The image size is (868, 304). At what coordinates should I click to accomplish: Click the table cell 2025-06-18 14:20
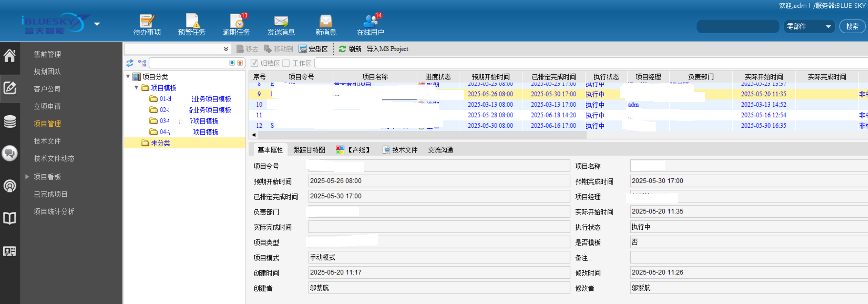(x=553, y=115)
